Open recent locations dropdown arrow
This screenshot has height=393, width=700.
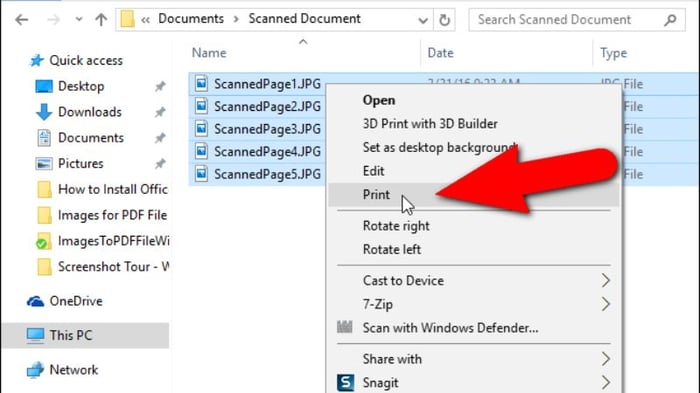[x=79, y=20]
